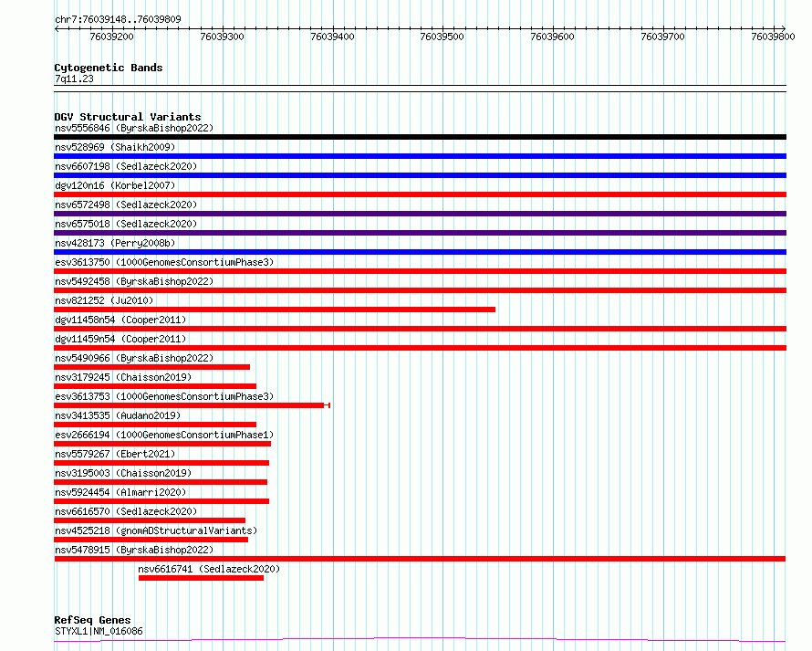The width and height of the screenshot is (812, 651).
Task: Select nsv5490966 (ByrskaBishop2022) label
Action: coord(134,358)
